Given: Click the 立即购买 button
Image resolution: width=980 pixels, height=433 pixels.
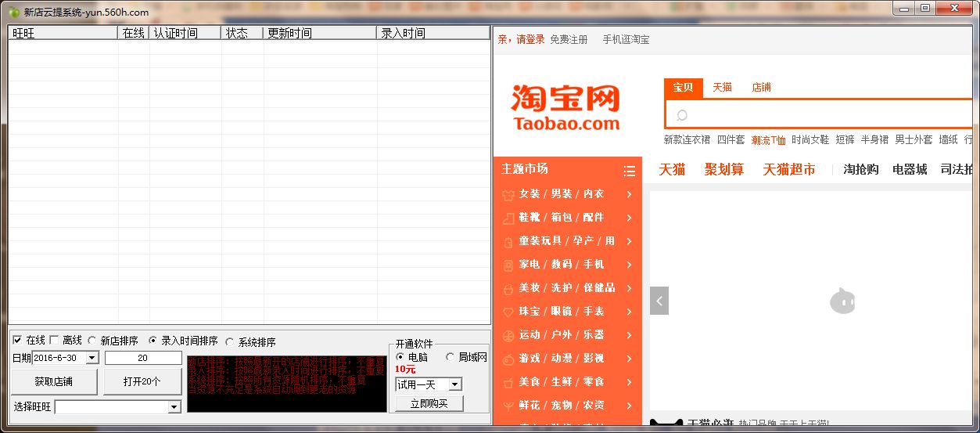Looking at the screenshot, I should coord(429,404).
